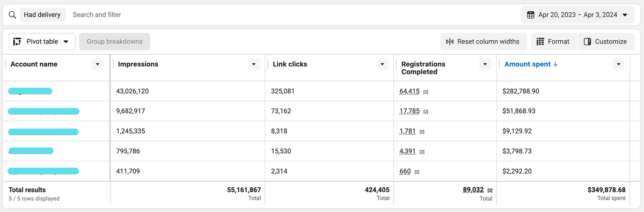This screenshot has width=644, height=212.
Task: Click footnote [2] beside 4,391
Action: 422,152
